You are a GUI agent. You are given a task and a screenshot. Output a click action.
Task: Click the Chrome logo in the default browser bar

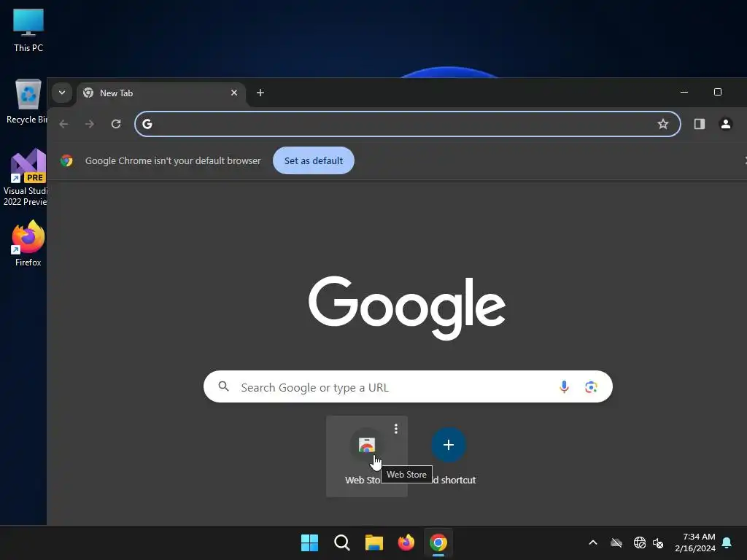(x=66, y=160)
